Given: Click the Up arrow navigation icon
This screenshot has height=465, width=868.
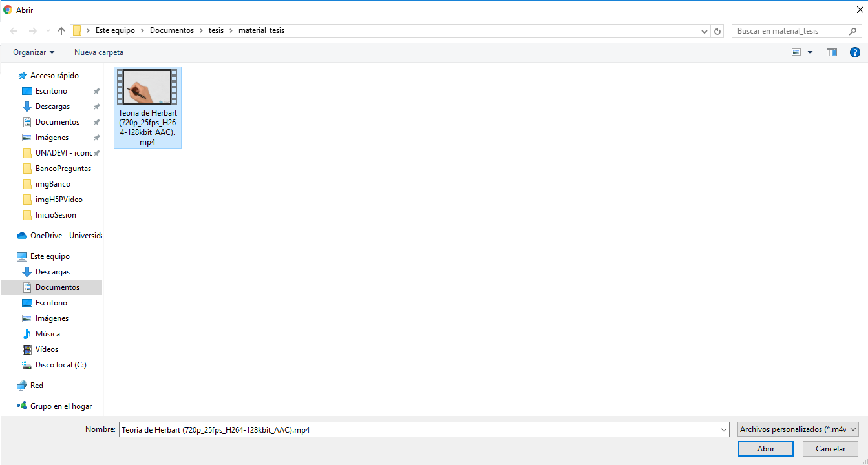Looking at the screenshot, I should [61, 31].
